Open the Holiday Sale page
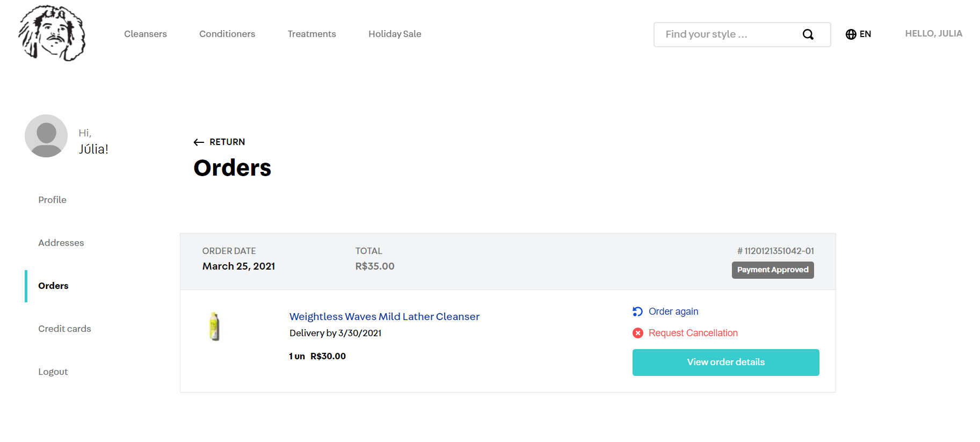This screenshot has width=980, height=442. pos(395,34)
